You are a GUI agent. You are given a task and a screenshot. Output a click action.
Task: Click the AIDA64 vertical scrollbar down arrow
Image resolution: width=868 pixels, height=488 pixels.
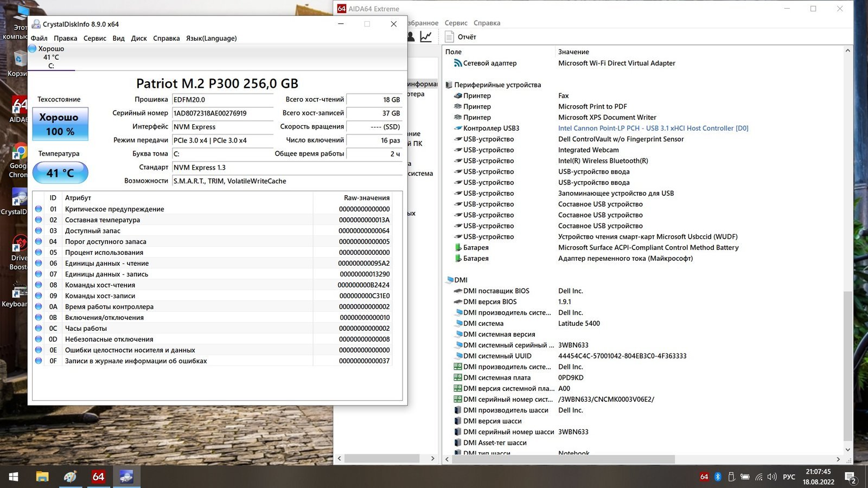848,450
